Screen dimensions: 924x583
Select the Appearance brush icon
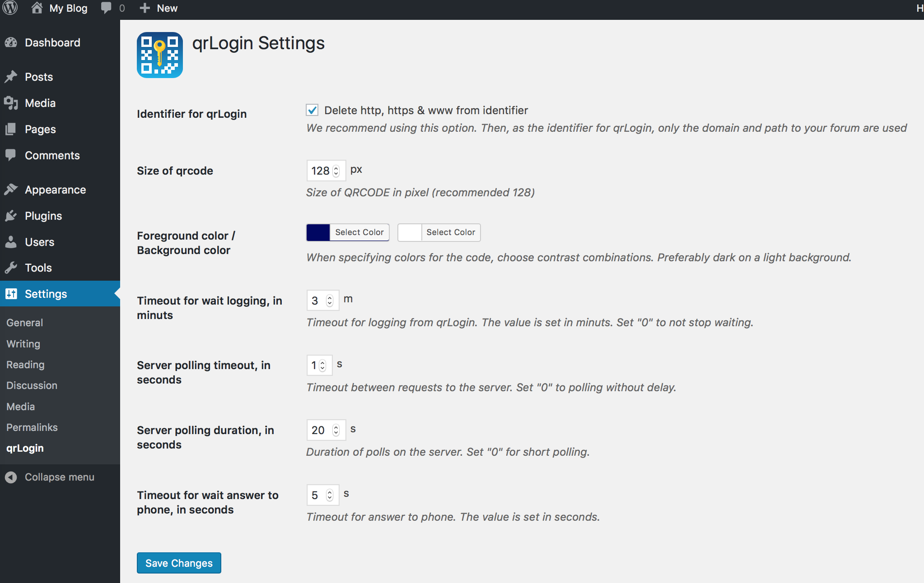click(x=11, y=189)
